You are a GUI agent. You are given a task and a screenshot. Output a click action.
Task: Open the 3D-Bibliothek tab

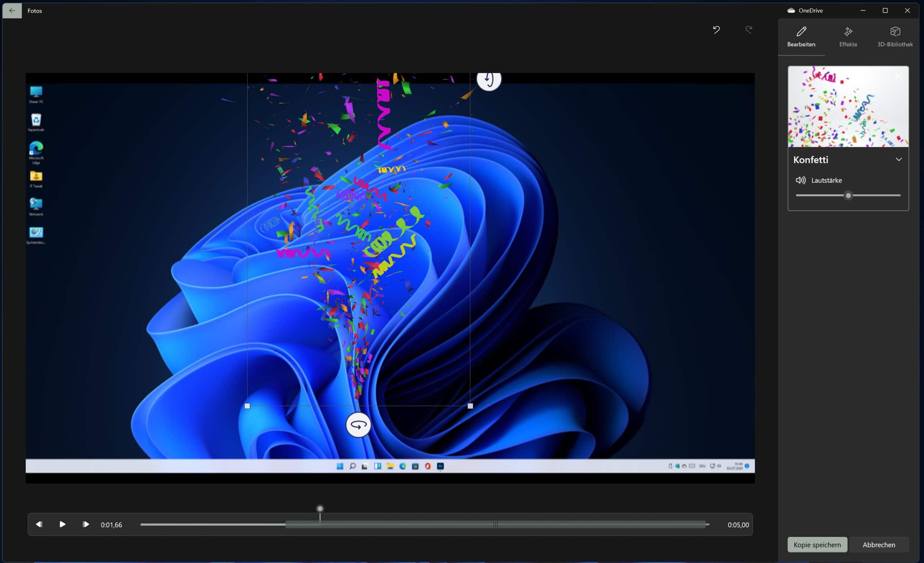[x=895, y=37]
